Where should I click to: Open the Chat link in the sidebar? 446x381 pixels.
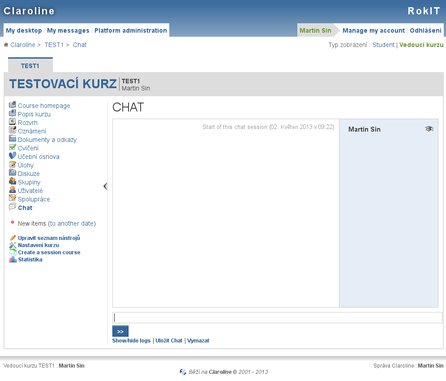click(25, 208)
